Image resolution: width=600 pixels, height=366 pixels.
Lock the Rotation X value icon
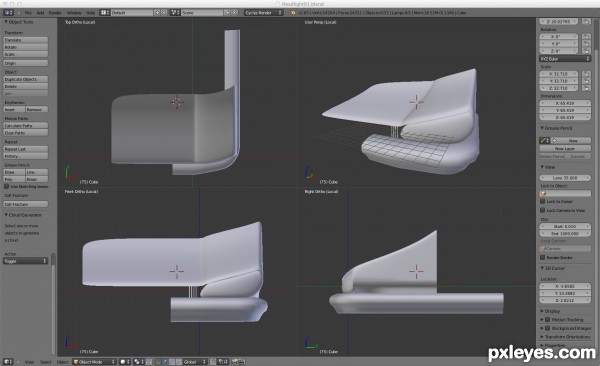586,37
